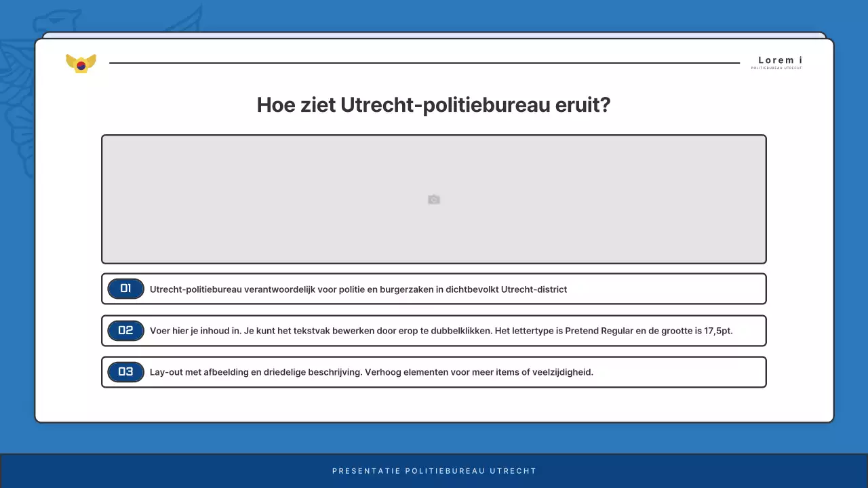
Task: Select the title "Hoe ziet Utrecht-politiebureau eruit?"
Action: coord(433,105)
